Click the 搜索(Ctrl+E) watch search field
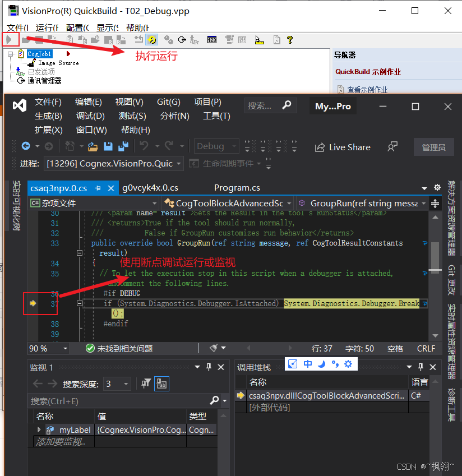 click(x=118, y=401)
